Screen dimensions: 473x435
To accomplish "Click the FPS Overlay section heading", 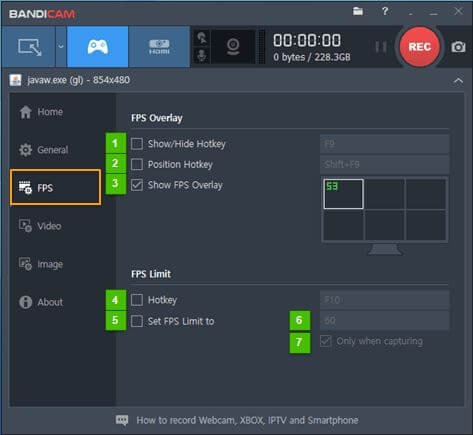I will (157, 118).
